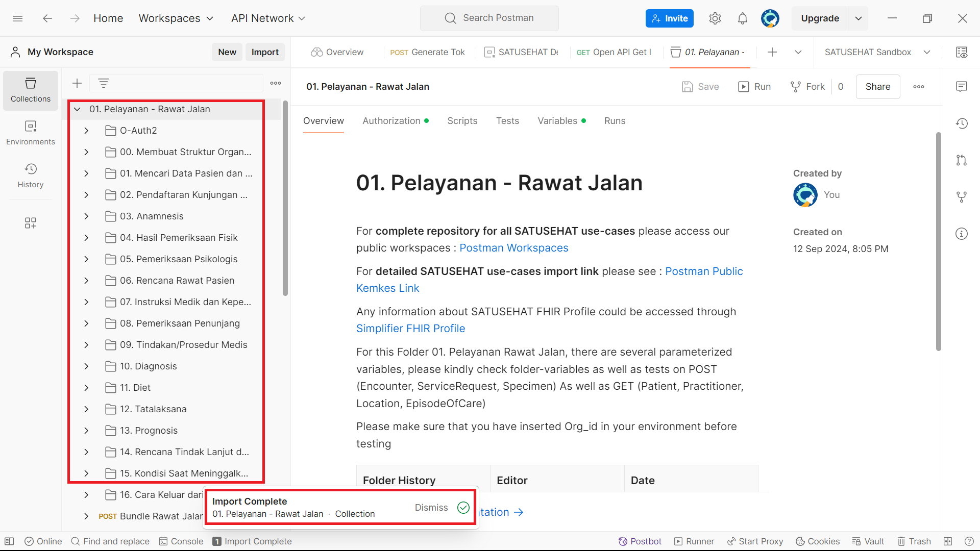Toggle sidebar from status bar
Image resolution: width=980 pixels, height=551 pixels.
tap(9, 541)
